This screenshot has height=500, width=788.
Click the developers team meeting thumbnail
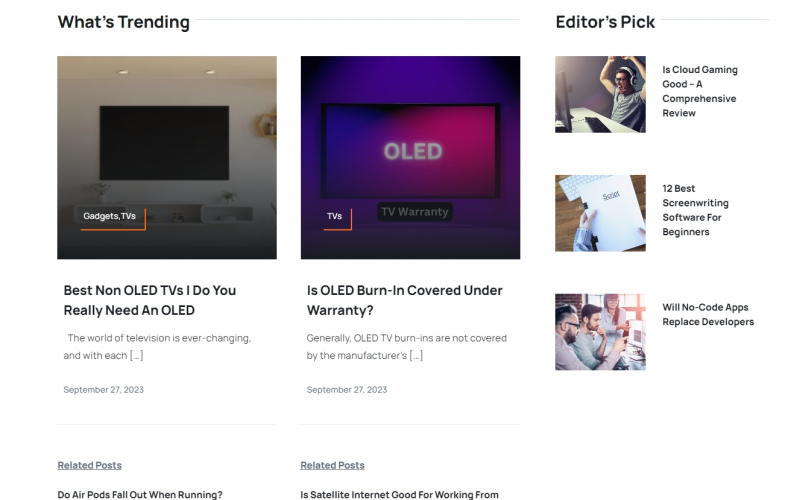tap(600, 332)
